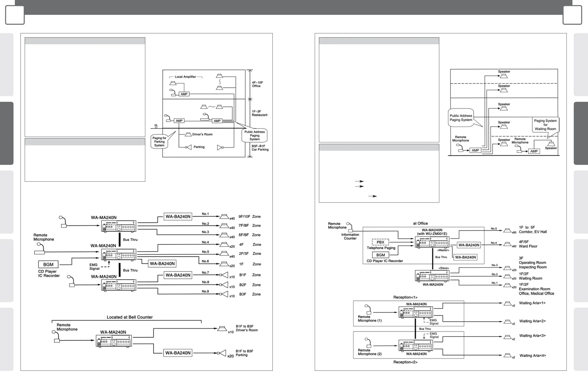Click the Local Amplifier AMP box in office floor
This screenshot has height=392, width=588.
click(184, 94)
